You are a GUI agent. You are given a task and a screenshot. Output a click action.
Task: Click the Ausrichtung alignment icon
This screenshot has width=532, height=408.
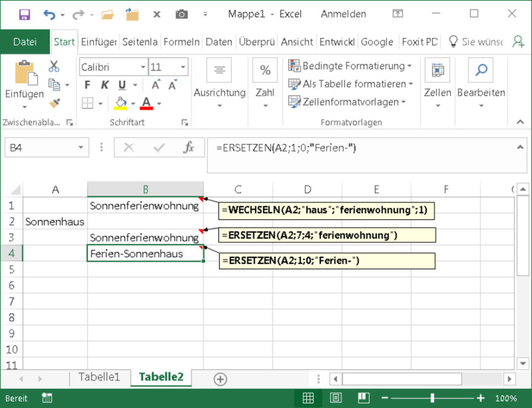point(219,70)
